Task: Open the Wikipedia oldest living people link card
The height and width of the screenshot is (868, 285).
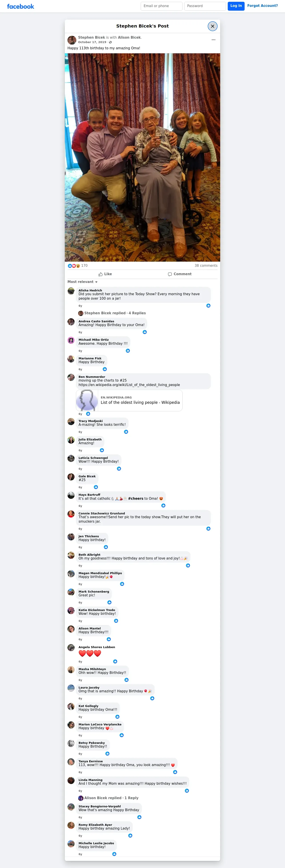Action: 129,401
